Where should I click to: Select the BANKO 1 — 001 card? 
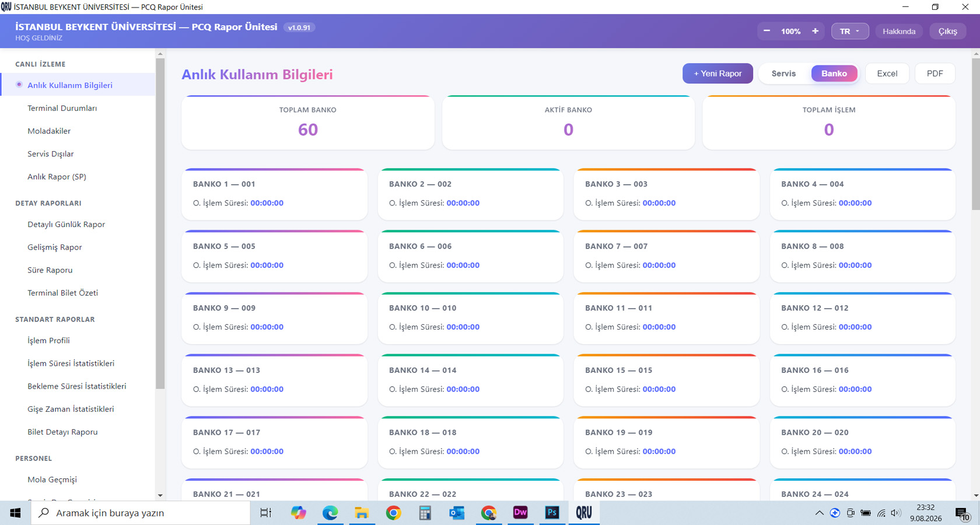coord(275,194)
